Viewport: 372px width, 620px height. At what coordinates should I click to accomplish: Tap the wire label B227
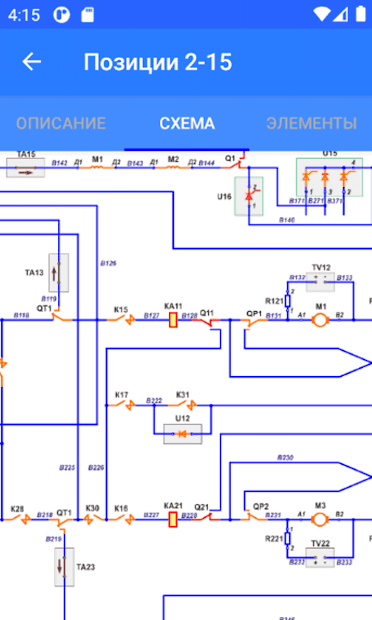pyautogui.click(x=151, y=515)
